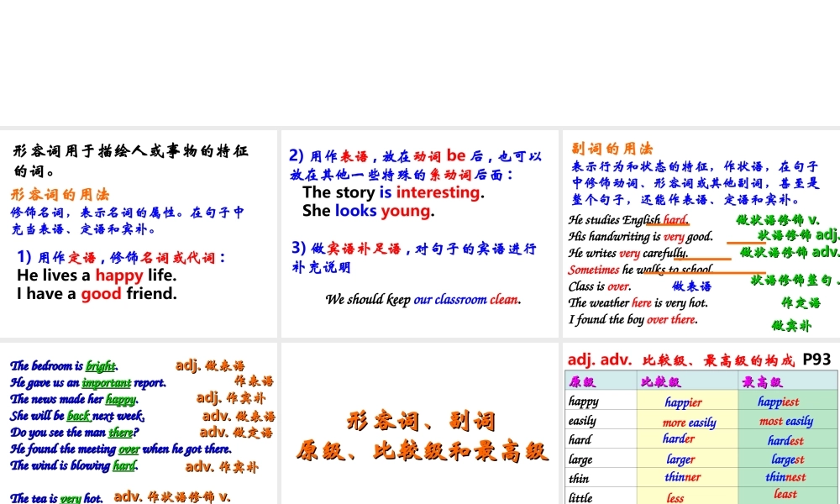Click the line '1) 用作定语，修饰名词或代词'
840x504 pixels.
tap(121, 258)
